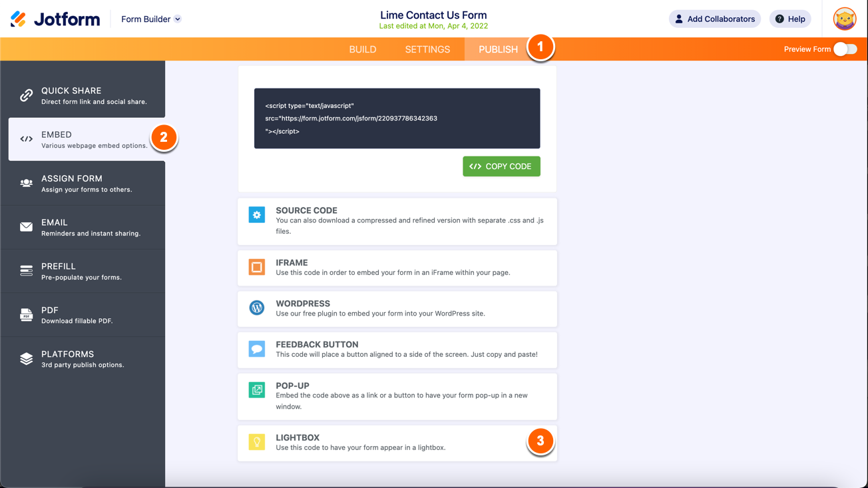Open the iFrame embed option
Image resolution: width=868 pixels, height=488 pixels.
click(x=397, y=268)
